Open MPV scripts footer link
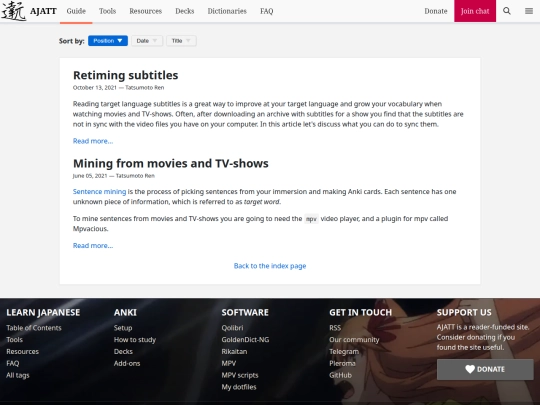This screenshot has width=540, height=405. click(x=240, y=375)
